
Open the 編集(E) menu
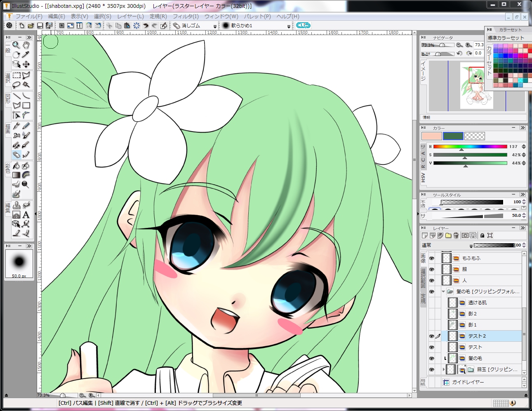pos(56,16)
